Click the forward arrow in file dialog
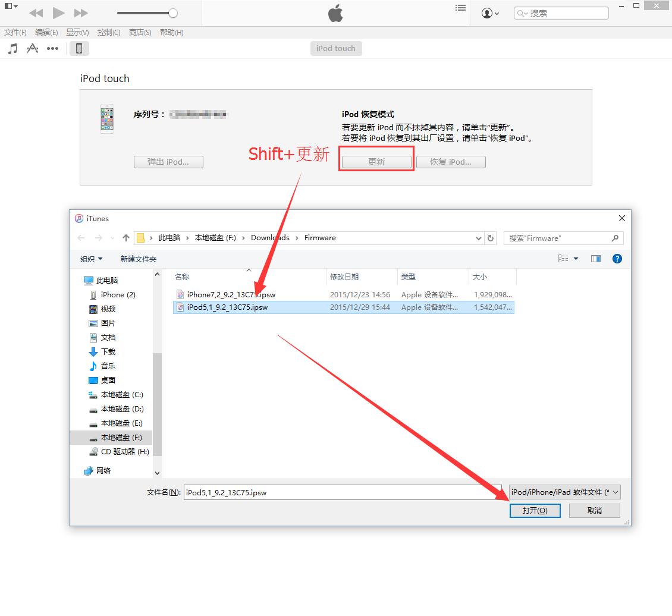Image resolution: width=672 pixels, height=616 pixels. pyautogui.click(x=99, y=238)
